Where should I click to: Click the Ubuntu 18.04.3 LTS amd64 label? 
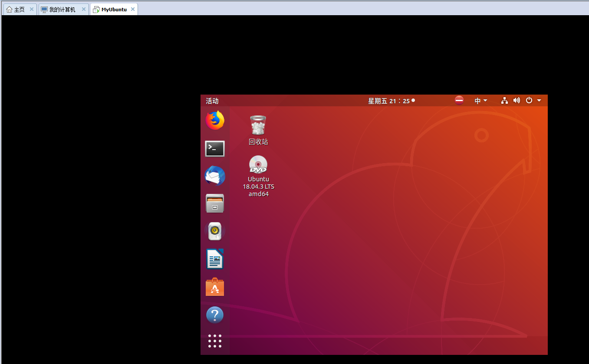click(x=258, y=187)
